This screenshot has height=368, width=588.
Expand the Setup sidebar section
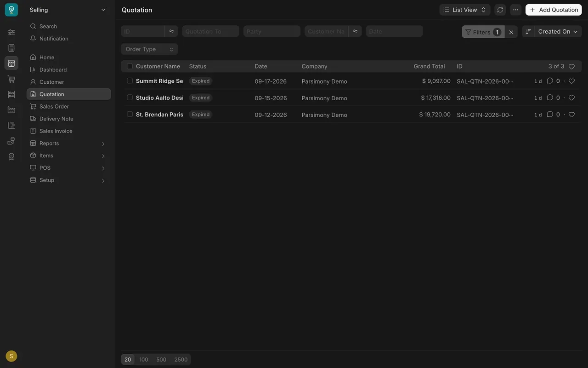click(68, 180)
